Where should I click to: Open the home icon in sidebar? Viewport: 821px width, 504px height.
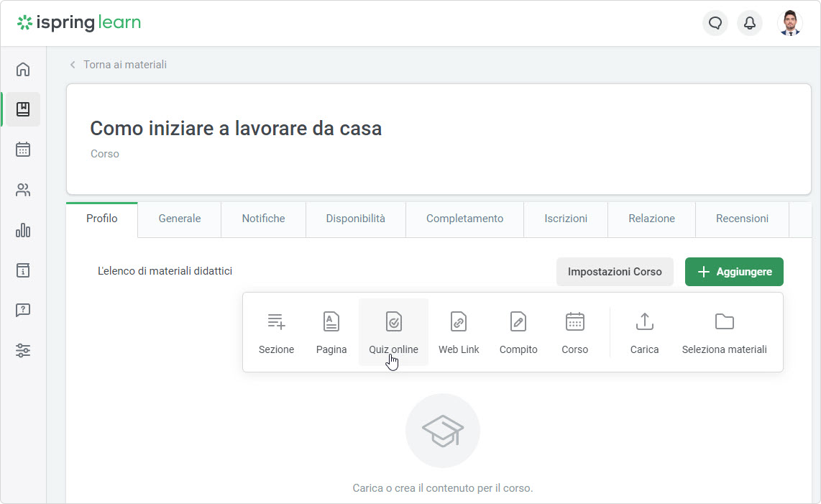[x=23, y=69]
